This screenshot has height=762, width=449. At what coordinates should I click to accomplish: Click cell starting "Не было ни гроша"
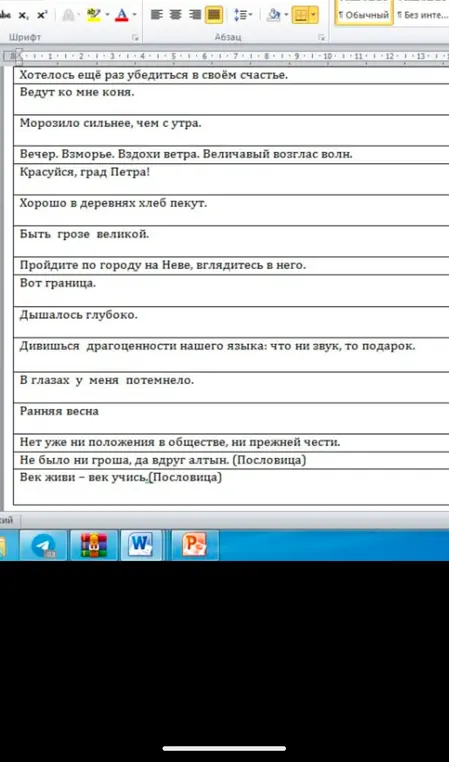click(231, 460)
